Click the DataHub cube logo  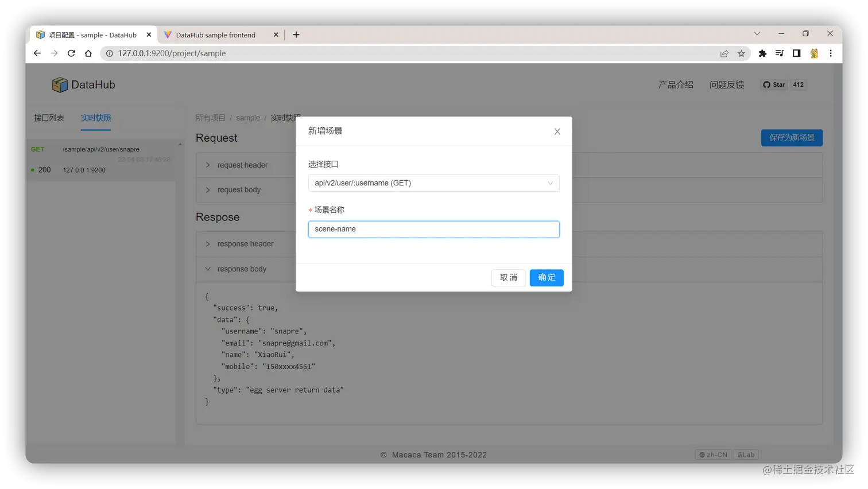click(x=59, y=84)
